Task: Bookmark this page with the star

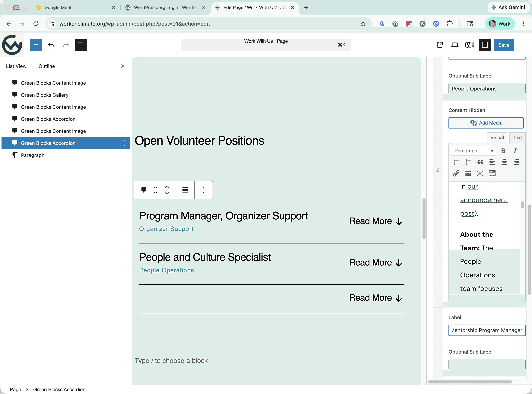Action: pyautogui.click(x=363, y=24)
